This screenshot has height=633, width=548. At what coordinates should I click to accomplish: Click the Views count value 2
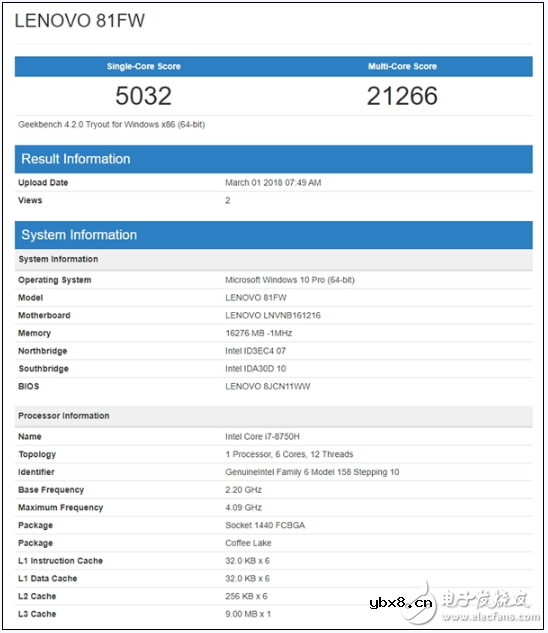click(228, 200)
